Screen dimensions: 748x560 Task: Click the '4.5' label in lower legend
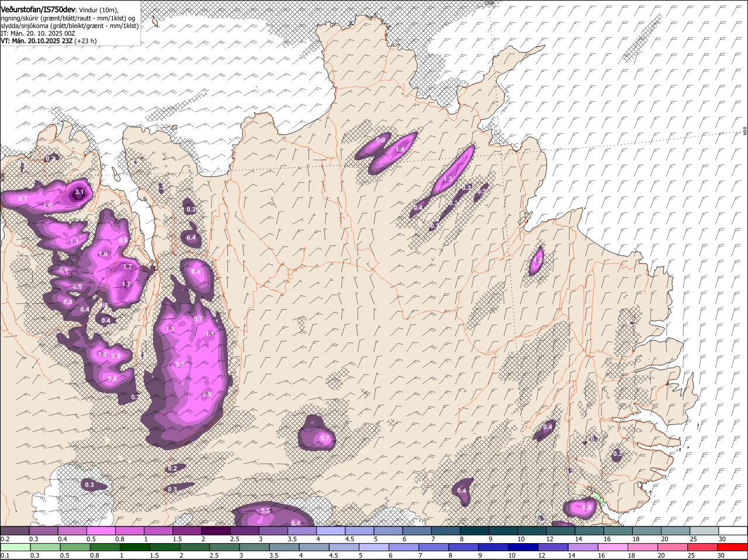334,555
